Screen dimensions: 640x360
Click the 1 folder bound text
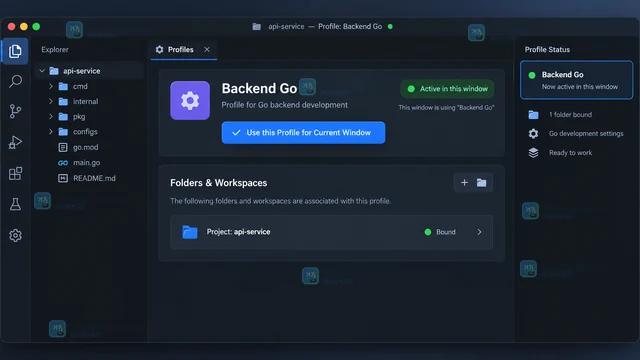pyautogui.click(x=570, y=115)
